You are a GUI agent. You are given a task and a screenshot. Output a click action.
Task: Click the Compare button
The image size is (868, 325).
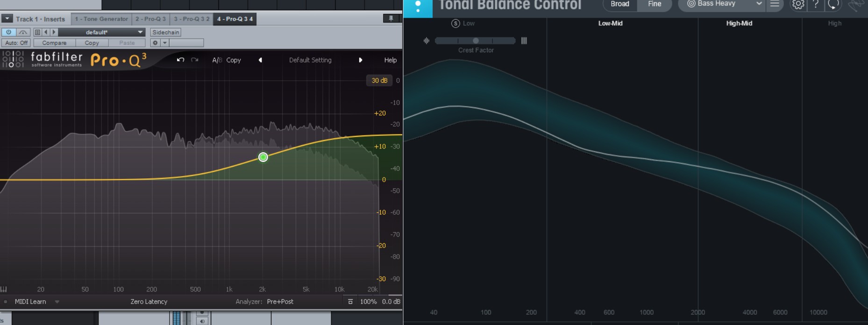(54, 43)
